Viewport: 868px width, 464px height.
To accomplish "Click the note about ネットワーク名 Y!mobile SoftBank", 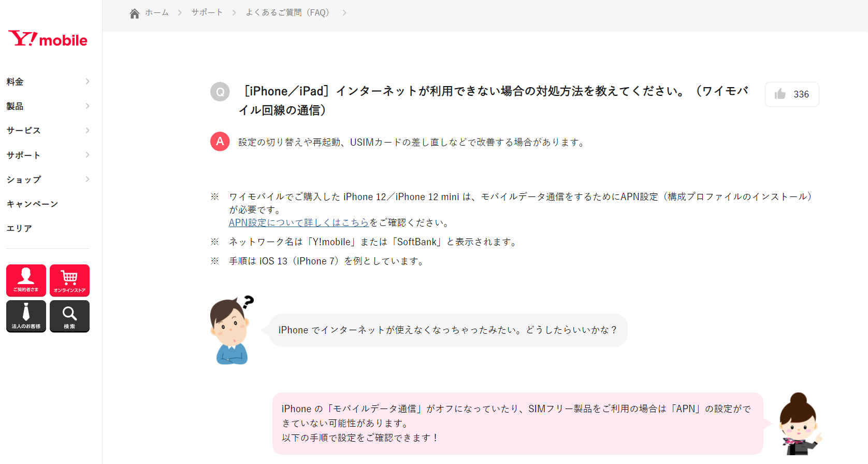I will click(x=374, y=242).
